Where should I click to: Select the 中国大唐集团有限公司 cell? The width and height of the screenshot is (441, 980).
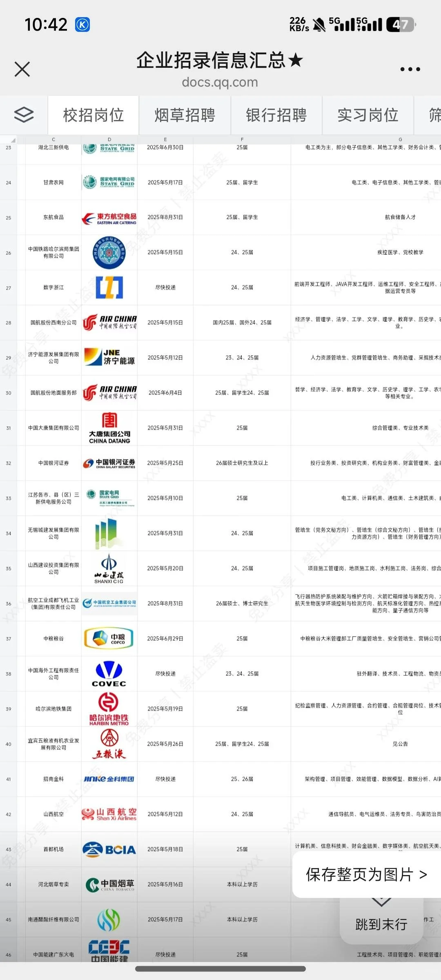[x=53, y=428]
